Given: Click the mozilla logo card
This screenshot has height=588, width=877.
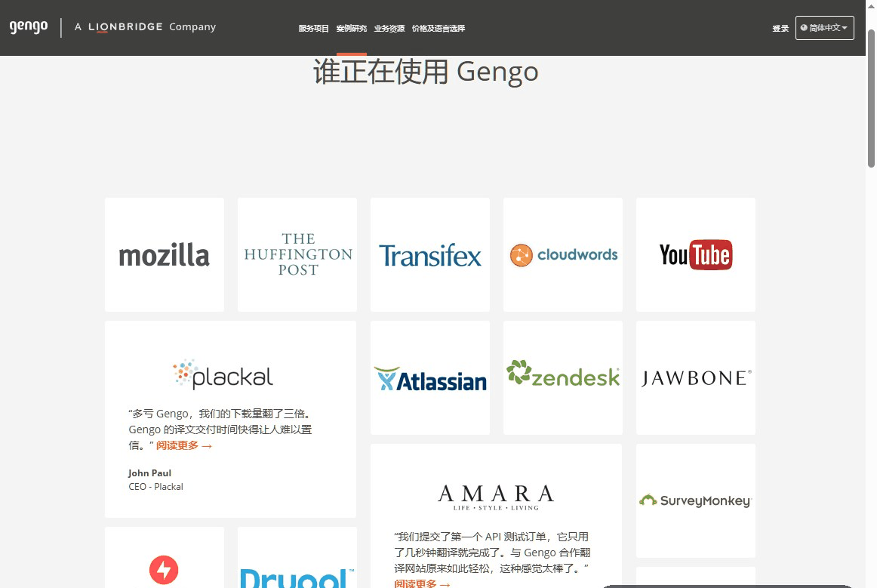Looking at the screenshot, I should (x=165, y=254).
